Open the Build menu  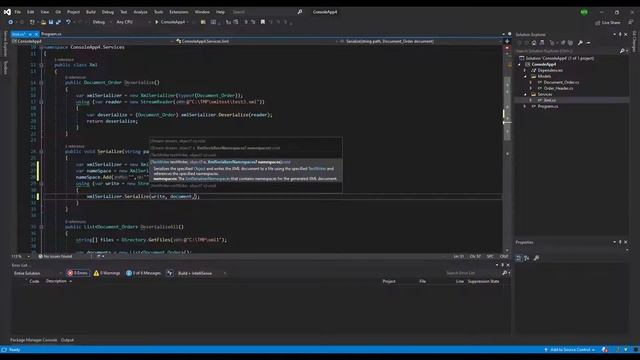coord(91,12)
